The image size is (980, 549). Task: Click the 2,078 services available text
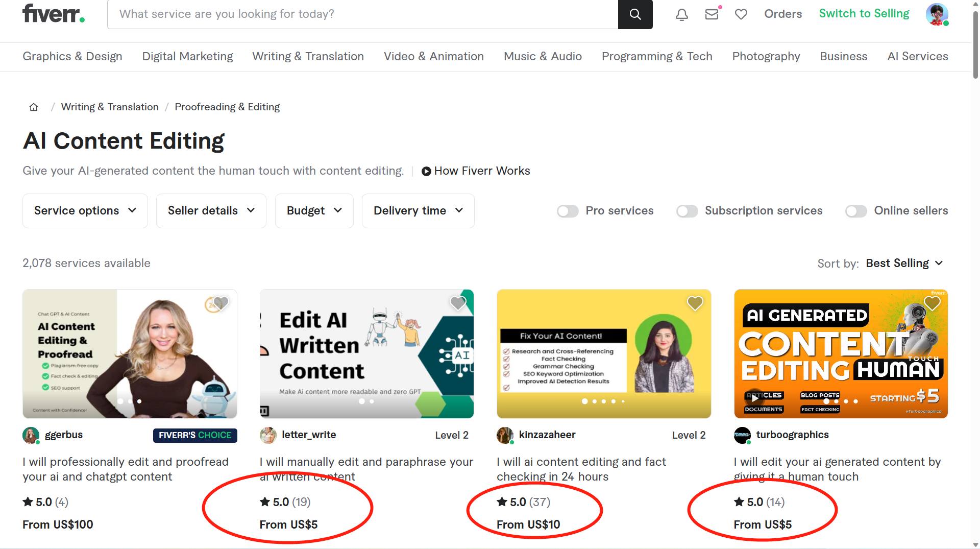[x=86, y=263]
